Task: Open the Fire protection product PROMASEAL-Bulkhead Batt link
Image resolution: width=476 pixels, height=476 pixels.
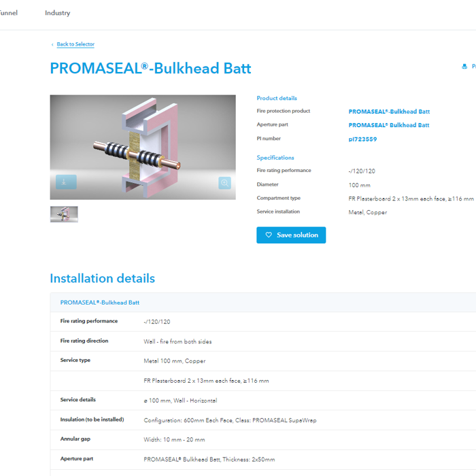Action: click(389, 112)
